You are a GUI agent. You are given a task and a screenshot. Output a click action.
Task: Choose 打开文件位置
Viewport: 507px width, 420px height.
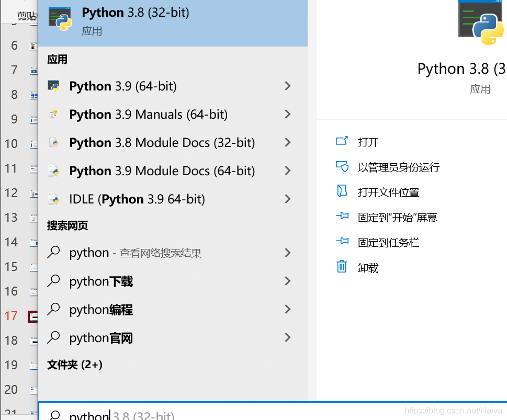388,192
